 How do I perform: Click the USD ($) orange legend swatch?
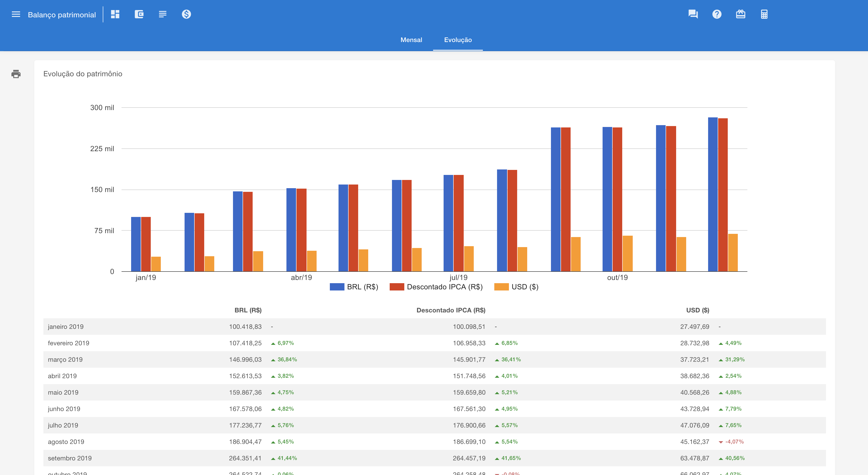[501, 287]
